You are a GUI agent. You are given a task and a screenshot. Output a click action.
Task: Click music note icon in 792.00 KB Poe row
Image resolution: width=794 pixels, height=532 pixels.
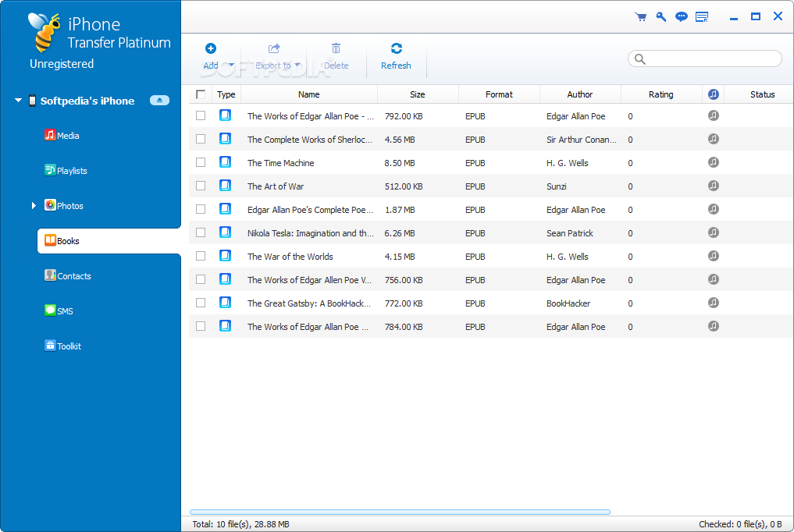(714, 115)
